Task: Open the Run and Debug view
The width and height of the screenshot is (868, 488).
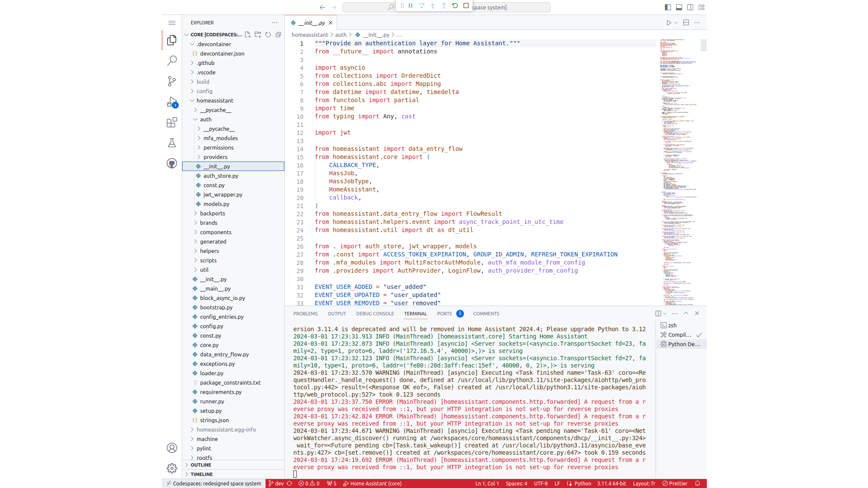Action: 172,102
